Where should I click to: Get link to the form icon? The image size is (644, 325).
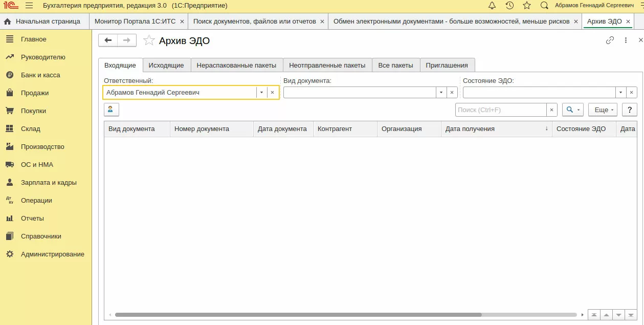[610, 40]
